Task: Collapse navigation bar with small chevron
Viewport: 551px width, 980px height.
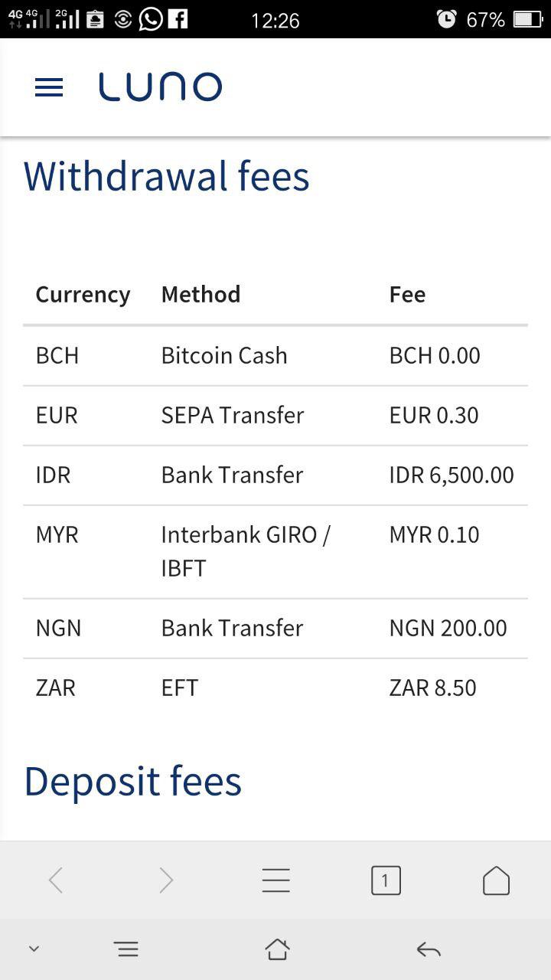Action: (34, 949)
